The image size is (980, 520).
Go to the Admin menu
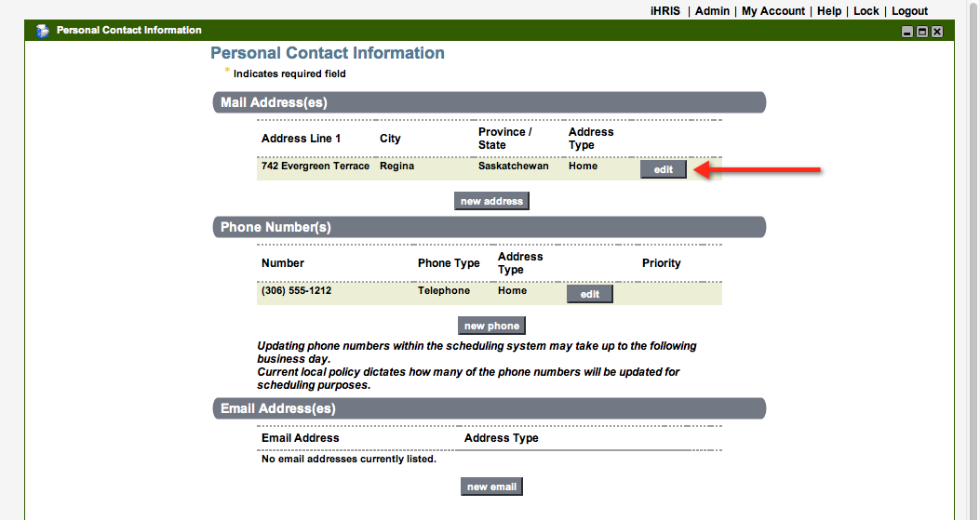tap(712, 11)
